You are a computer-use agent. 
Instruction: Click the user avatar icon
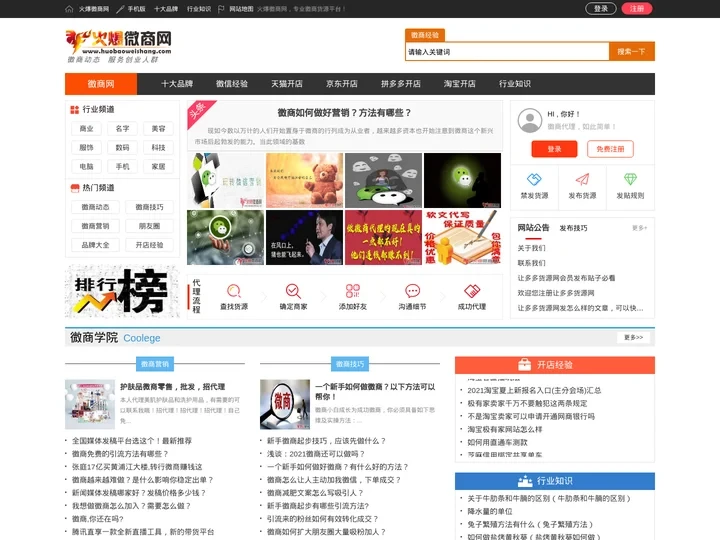click(530, 120)
